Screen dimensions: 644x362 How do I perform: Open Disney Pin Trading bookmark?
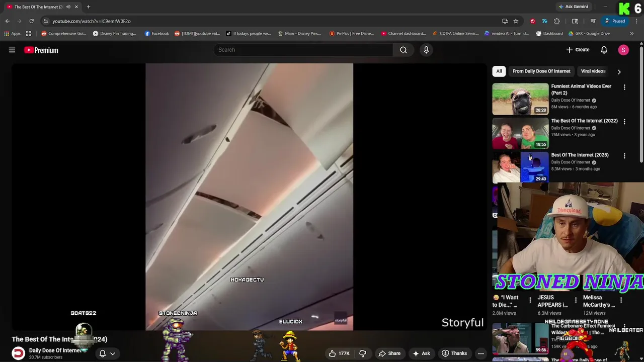click(x=115, y=34)
